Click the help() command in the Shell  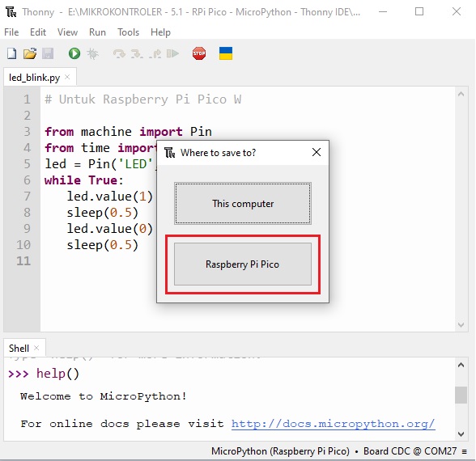57,374
